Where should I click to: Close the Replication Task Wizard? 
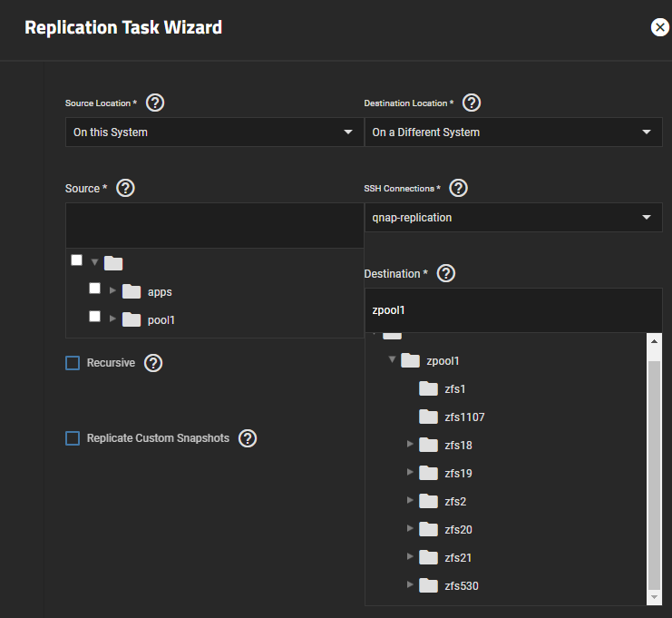(660, 27)
